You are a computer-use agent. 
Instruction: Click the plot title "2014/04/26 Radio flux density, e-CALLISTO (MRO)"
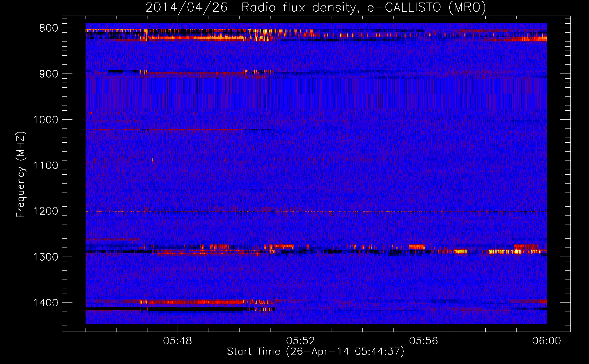point(316,7)
